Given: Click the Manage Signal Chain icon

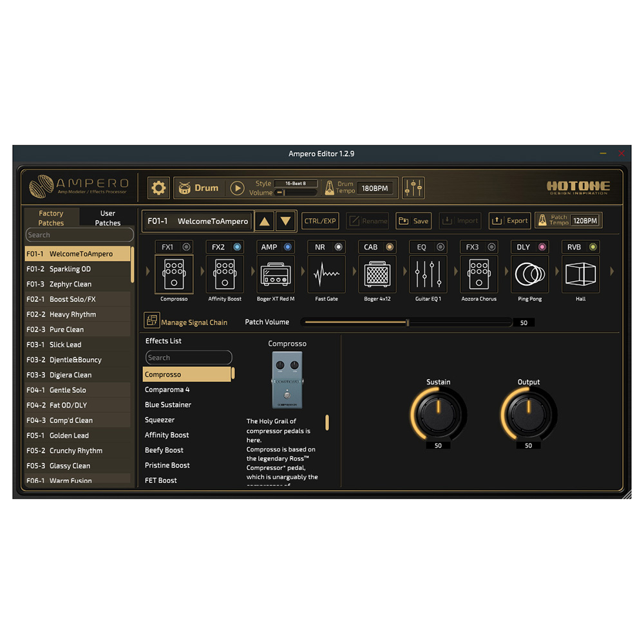Looking at the screenshot, I should pos(152,321).
